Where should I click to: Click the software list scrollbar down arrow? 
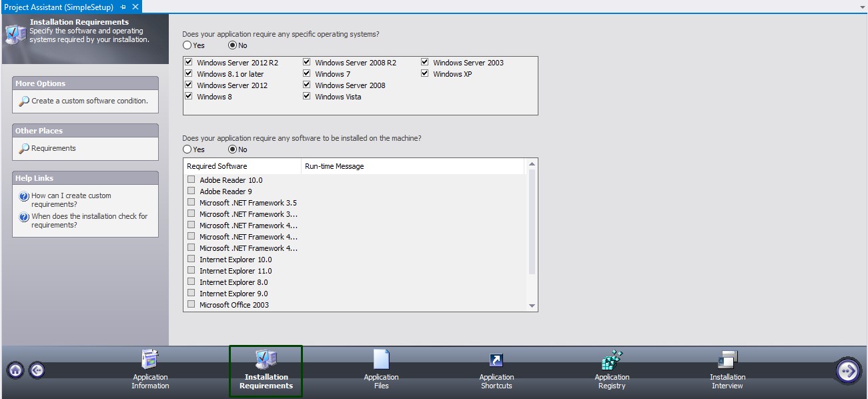pyautogui.click(x=532, y=306)
